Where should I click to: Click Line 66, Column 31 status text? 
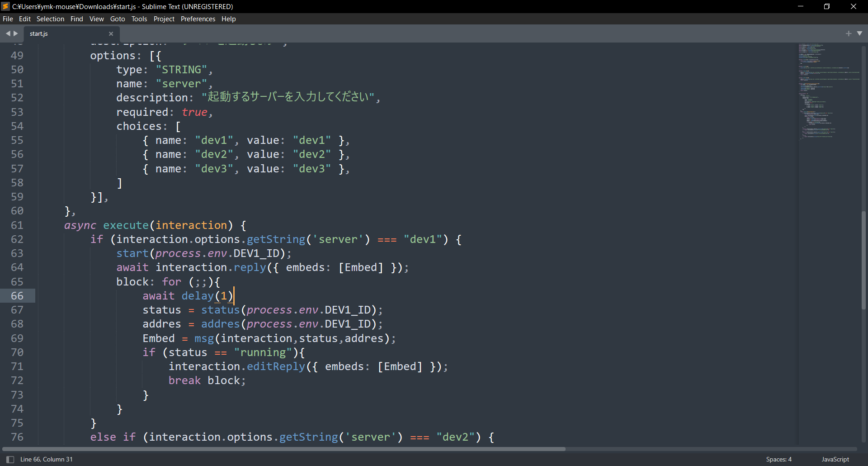(47, 459)
